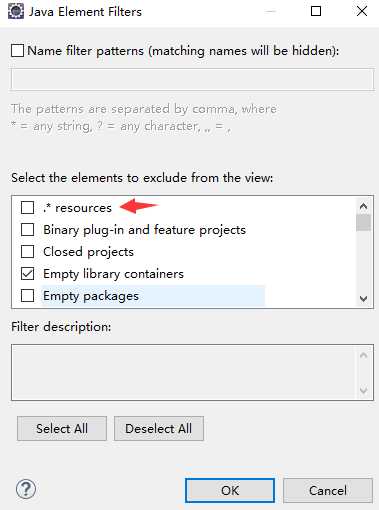Maximize the Java Element Filters window
379x510 pixels.
click(x=316, y=12)
